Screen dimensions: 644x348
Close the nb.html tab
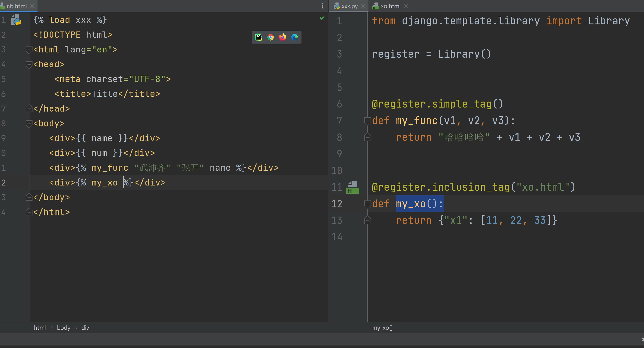coord(32,6)
